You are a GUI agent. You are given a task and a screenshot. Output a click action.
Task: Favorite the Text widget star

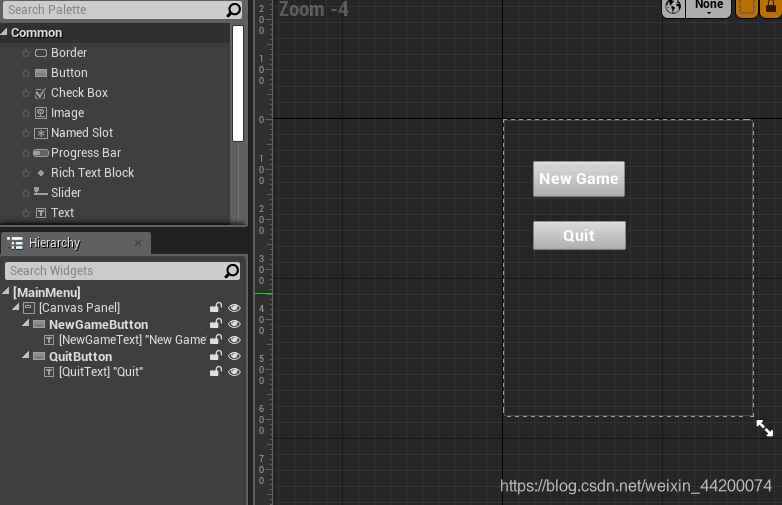click(26, 213)
